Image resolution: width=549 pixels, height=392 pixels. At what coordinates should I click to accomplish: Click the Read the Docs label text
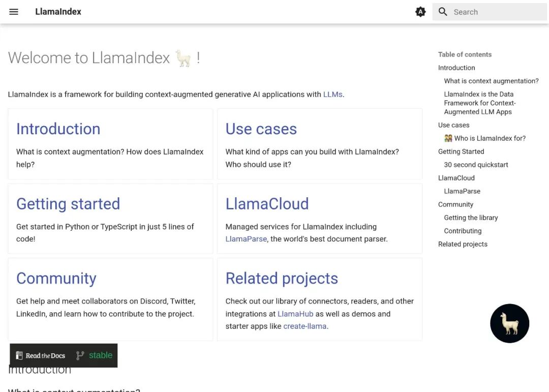[x=45, y=355]
